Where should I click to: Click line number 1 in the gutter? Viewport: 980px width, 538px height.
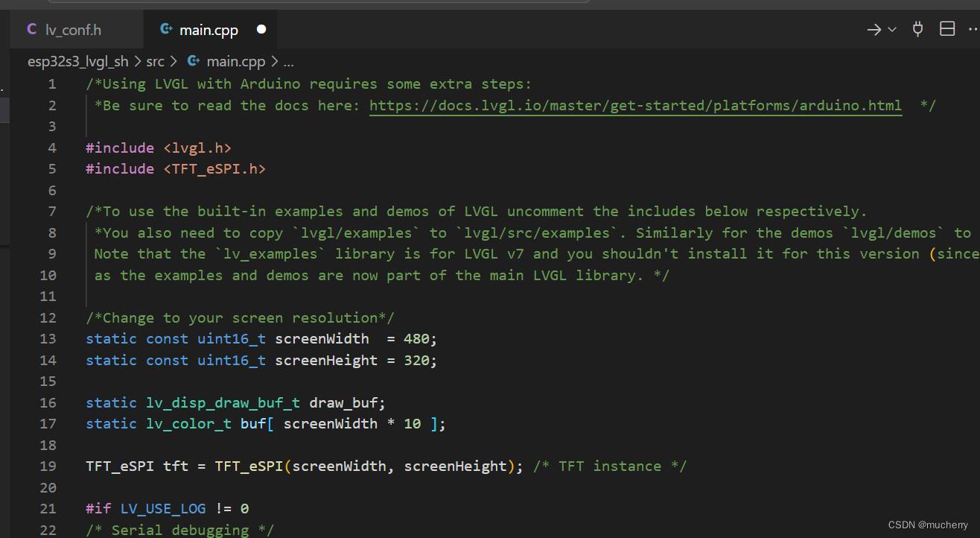pos(52,84)
